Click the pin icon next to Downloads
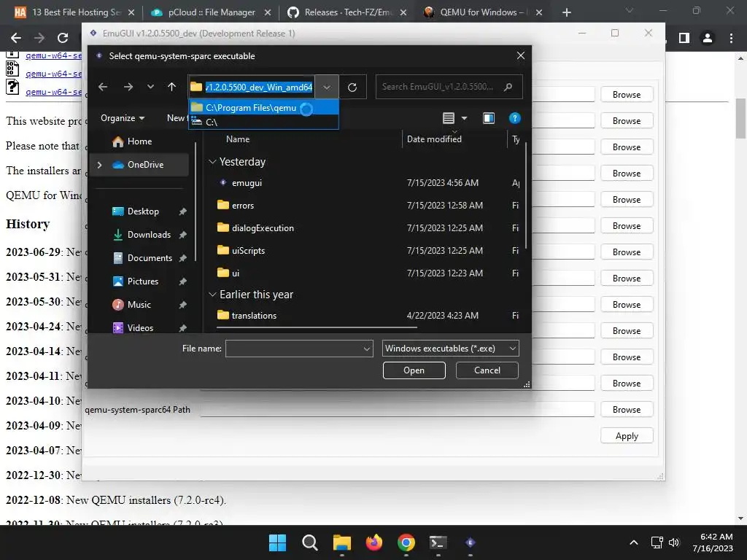The image size is (747, 560). pyautogui.click(x=182, y=235)
